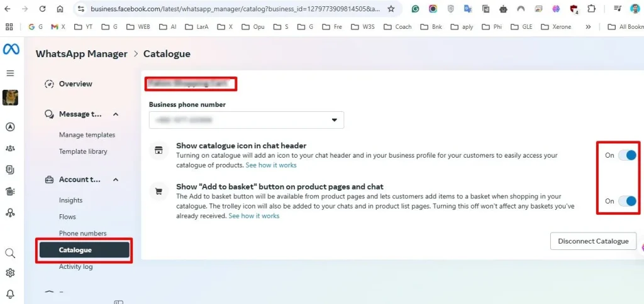Click the Account tools briefcase icon
This screenshot has height=304, width=644.
49,179
